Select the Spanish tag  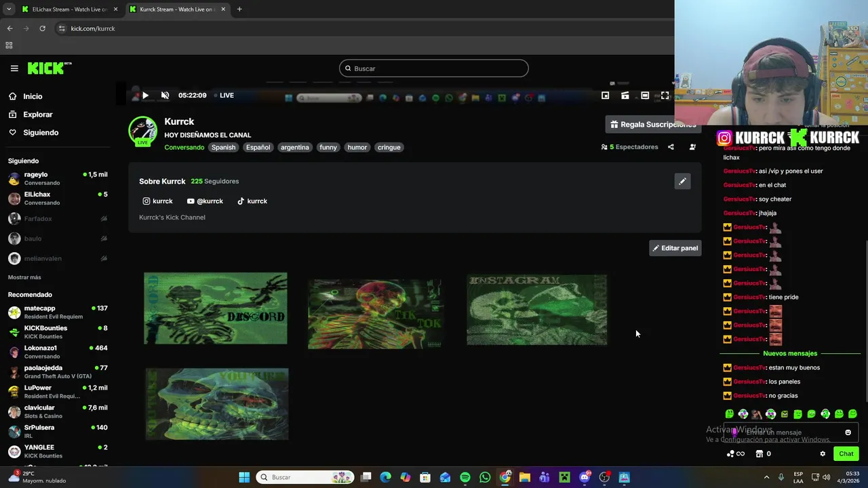tap(223, 147)
